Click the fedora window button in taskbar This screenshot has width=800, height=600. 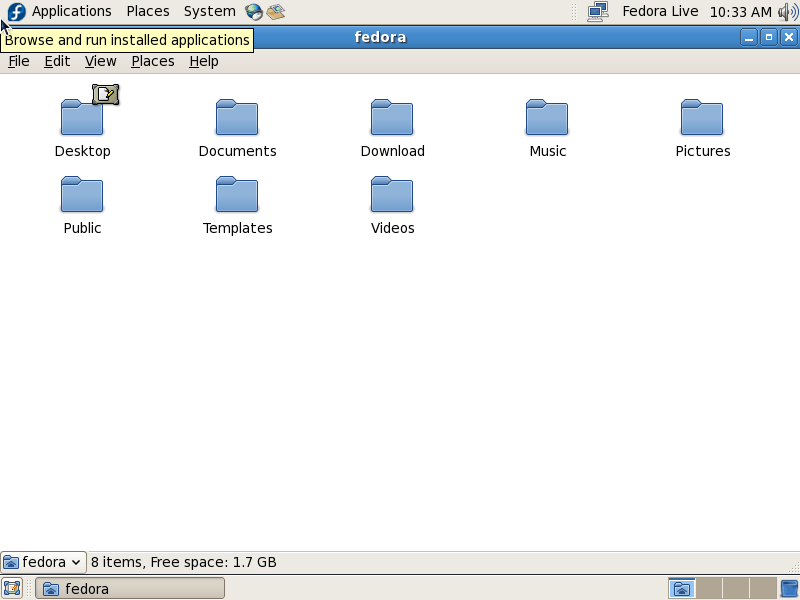[130, 589]
